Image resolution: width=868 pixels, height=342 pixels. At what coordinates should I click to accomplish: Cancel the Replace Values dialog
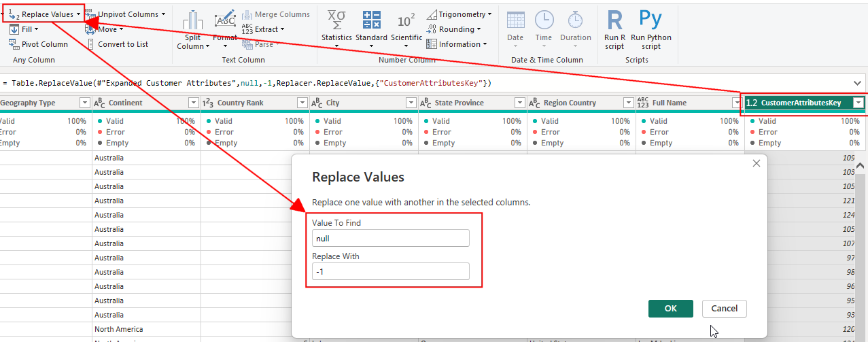(725, 308)
